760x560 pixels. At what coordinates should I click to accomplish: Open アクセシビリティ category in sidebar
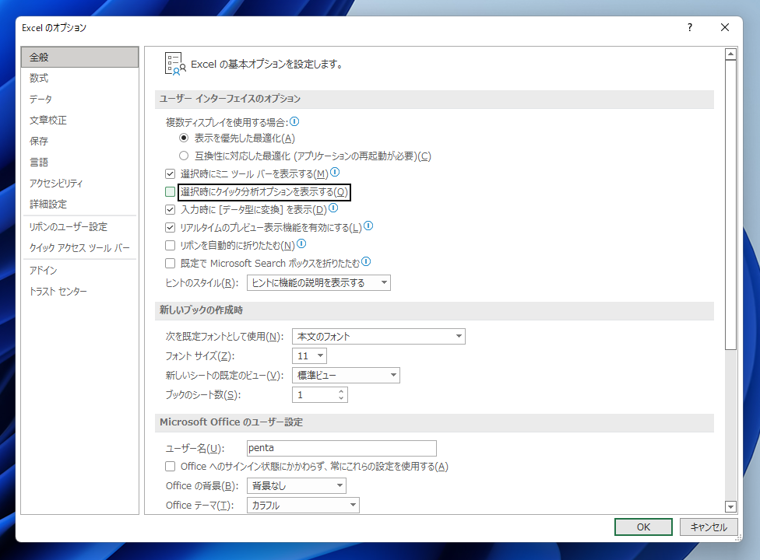80,183
